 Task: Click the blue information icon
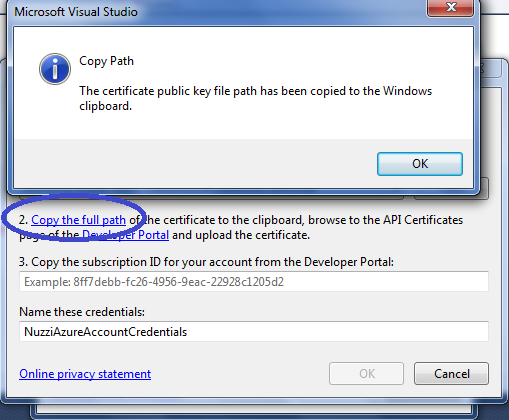tap(55, 69)
